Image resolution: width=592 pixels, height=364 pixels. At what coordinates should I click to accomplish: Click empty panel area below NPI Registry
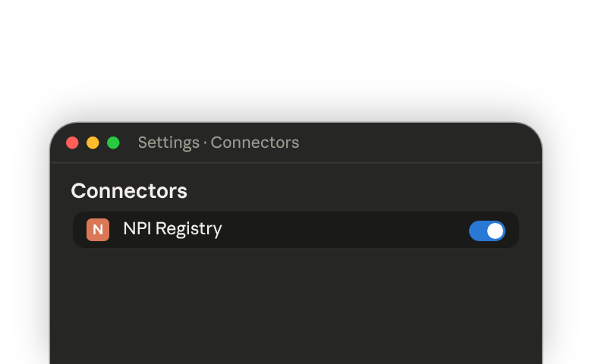click(x=296, y=306)
